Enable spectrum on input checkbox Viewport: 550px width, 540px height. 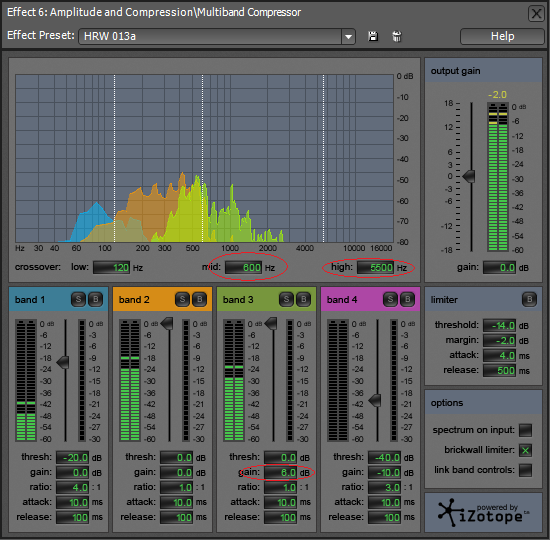tap(525, 430)
